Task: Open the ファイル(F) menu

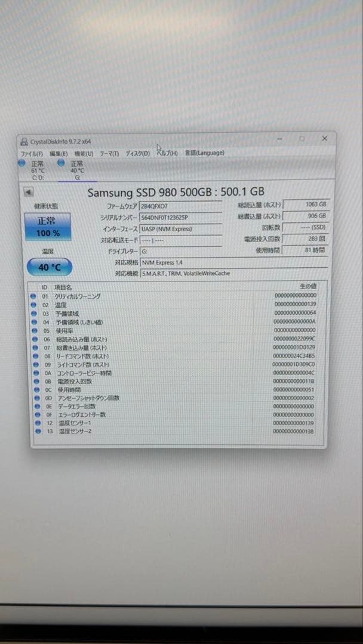Action: [32, 154]
